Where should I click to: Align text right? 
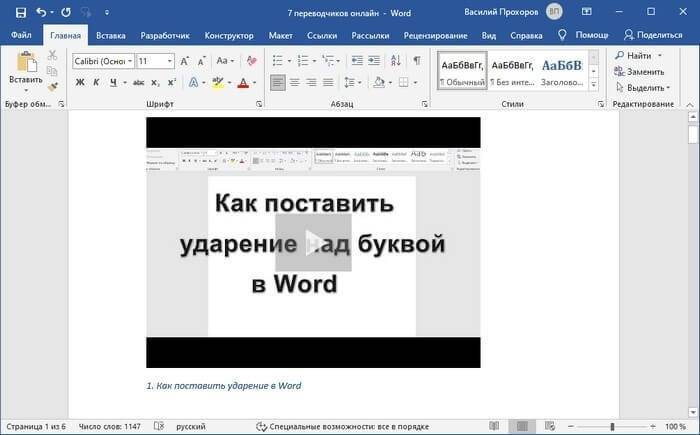click(x=311, y=82)
